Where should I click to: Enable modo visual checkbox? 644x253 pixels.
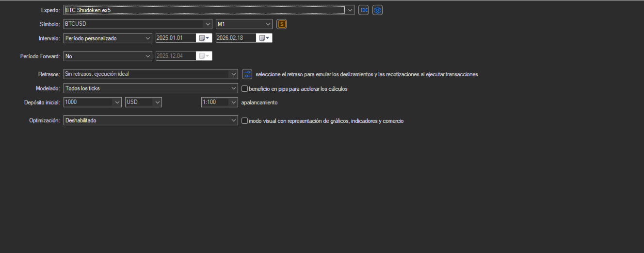click(244, 121)
